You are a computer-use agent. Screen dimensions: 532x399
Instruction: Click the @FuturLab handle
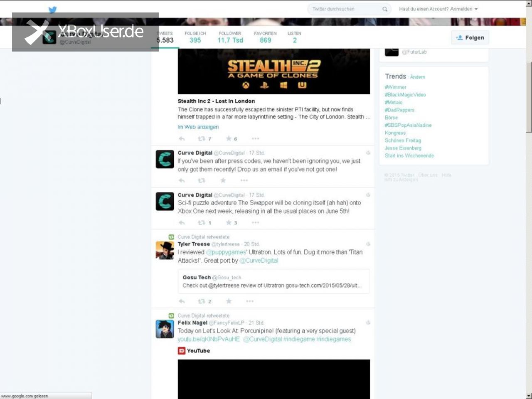click(414, 52)
